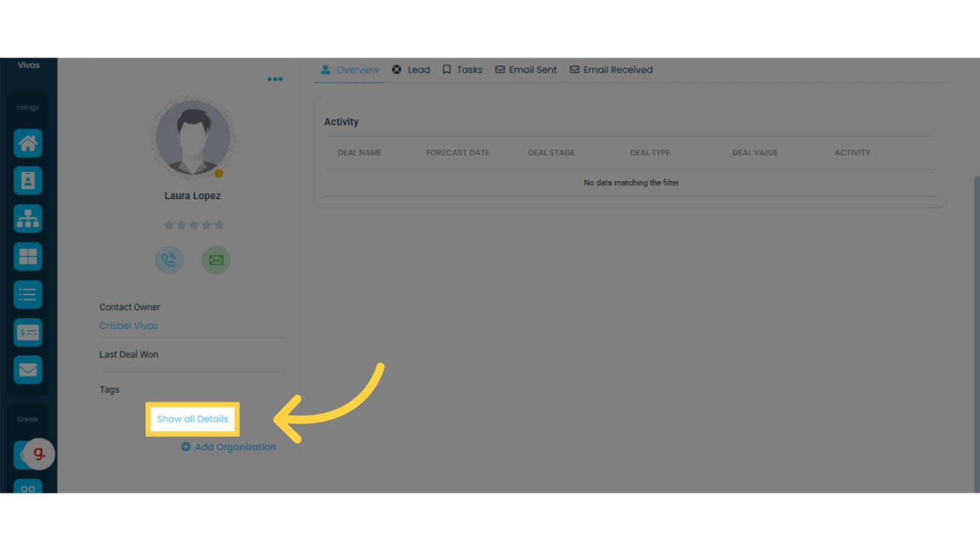Open the home listings sidebar icon
The height and width of the screenshot is (551, 980).
[28, 143]
